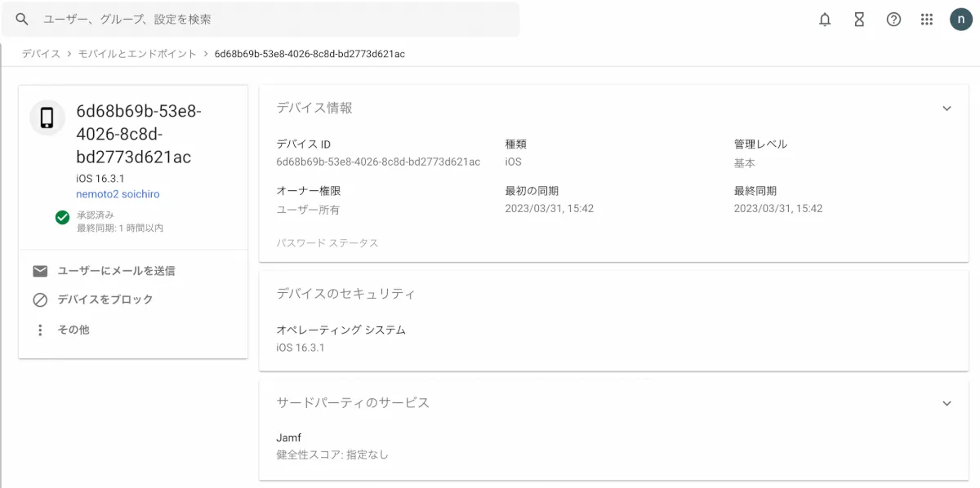Click the green approved checkmark icon

[62, 217]
